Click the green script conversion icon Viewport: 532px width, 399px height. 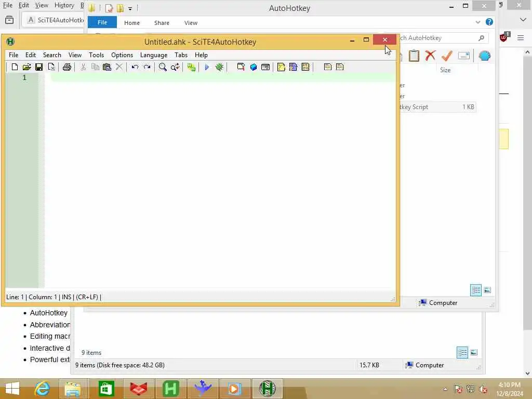[191, 67]
